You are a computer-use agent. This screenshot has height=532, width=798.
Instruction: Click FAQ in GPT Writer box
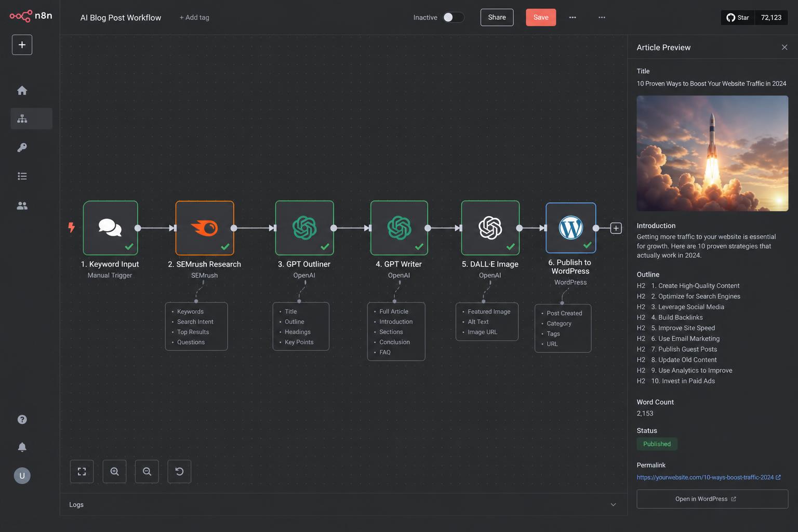pyautogui.click(x=385, y=352)
